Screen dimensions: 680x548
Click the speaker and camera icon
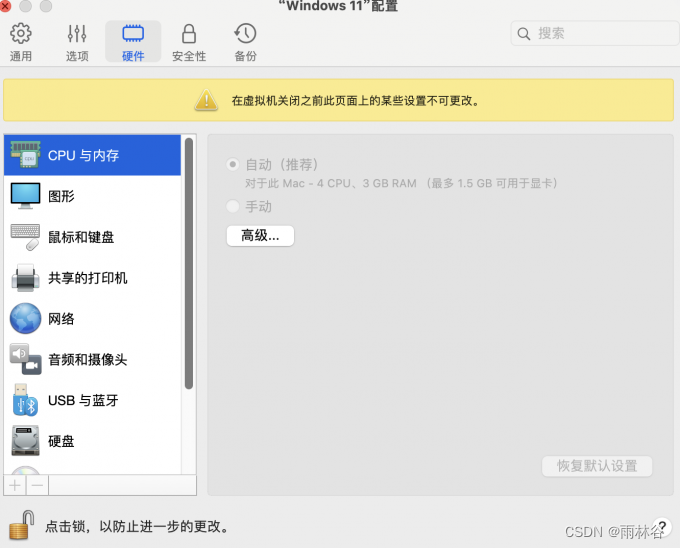tap(25, 359)
